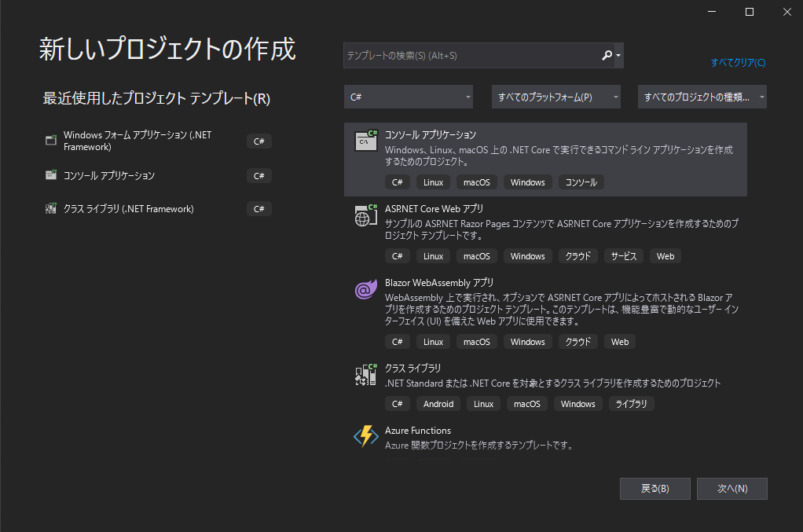Toggle the クラウド tag on ASP.NET Core Web アプリ

(x=578, y=255)
